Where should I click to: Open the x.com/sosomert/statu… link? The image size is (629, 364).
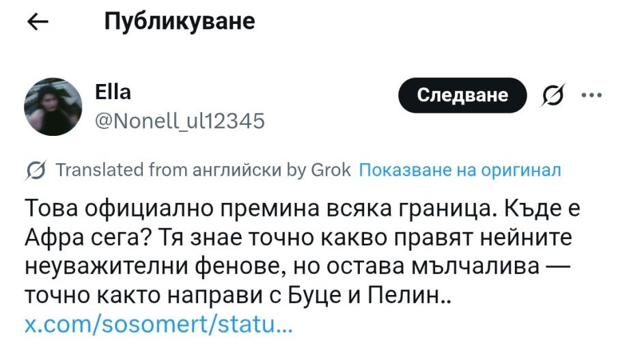pyautogui.click(x=159, y=323)
